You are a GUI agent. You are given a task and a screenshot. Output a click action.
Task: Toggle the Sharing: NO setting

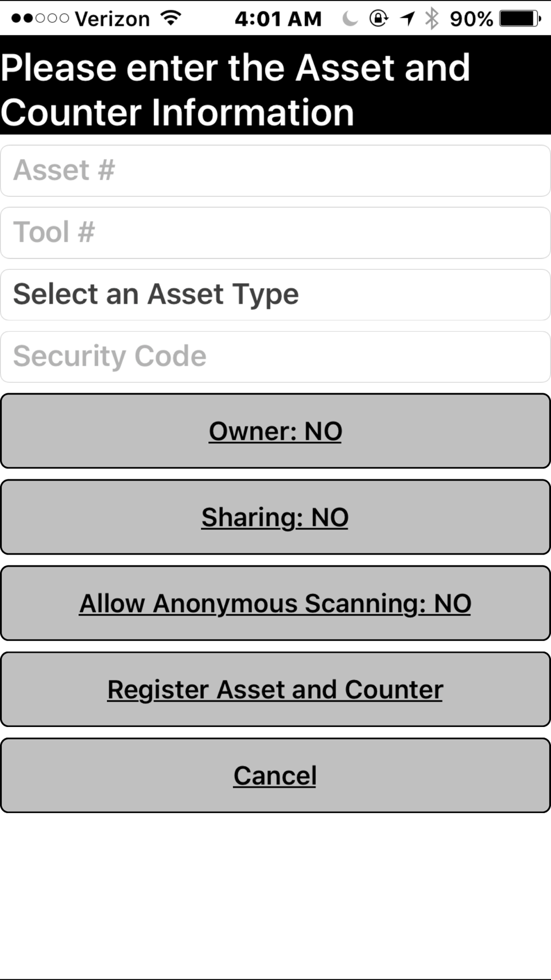tap(275, 517)
